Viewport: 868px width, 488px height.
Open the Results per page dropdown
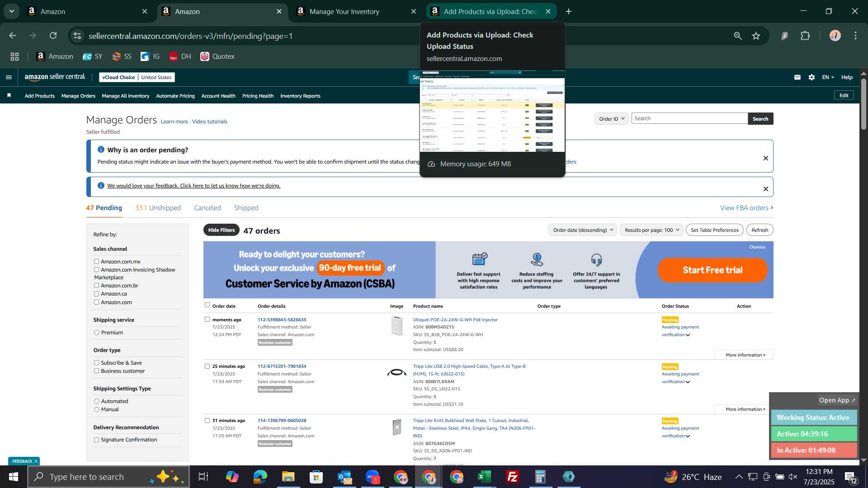[651, 230]
